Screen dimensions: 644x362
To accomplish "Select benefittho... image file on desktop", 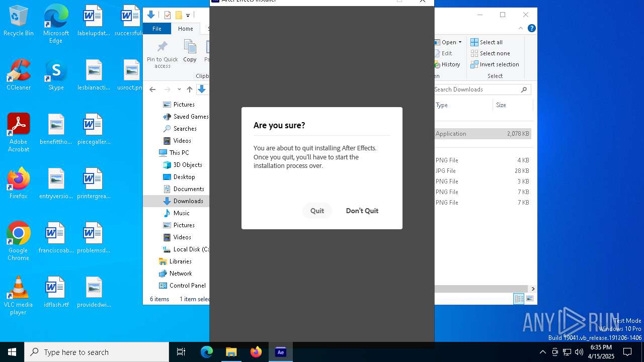I will [x=56, y=129].
